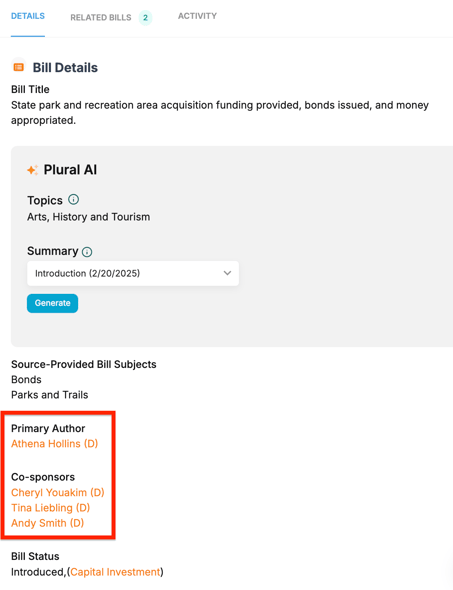Click the Generate button
Screen dimensions: 453x590
(x=52, y=303)
